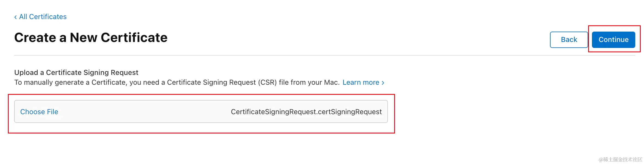
Task: Open the Learn more link
Action: click(361, 82)
